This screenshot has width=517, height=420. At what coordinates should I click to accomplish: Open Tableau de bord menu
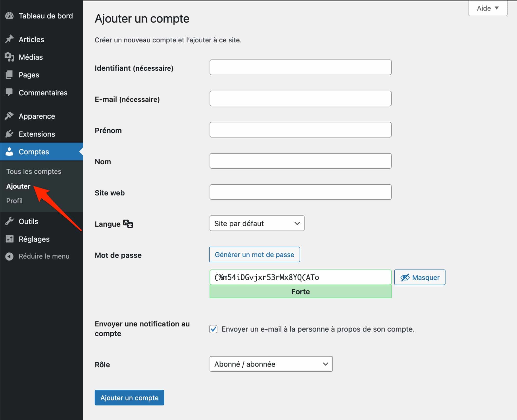click(x=42, y=16)
